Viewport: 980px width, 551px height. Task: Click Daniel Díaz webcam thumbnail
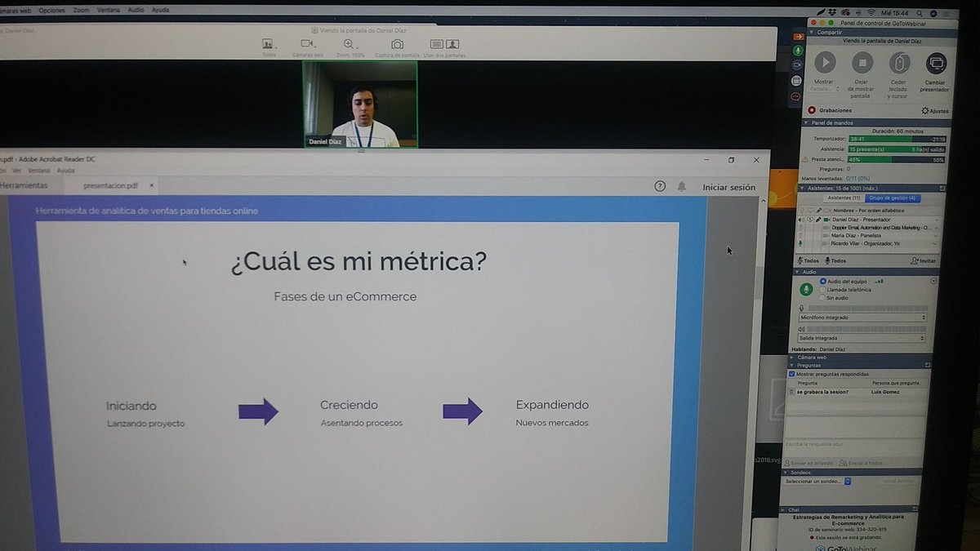click(x=360, y=104)
